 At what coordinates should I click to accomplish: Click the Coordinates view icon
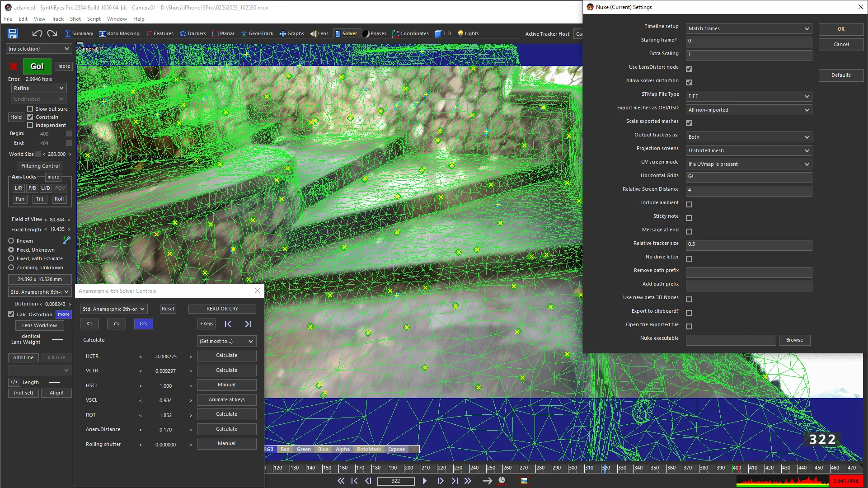(395, 33)
